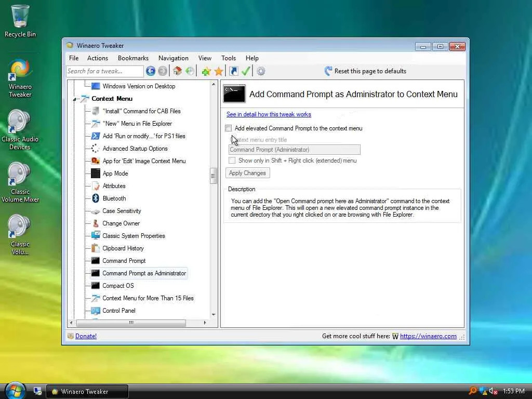Open settings gear in toolbar
Image resolution: width=532 pixels, height=399 pixels.
pyautogui.click(x=261, y=71)
